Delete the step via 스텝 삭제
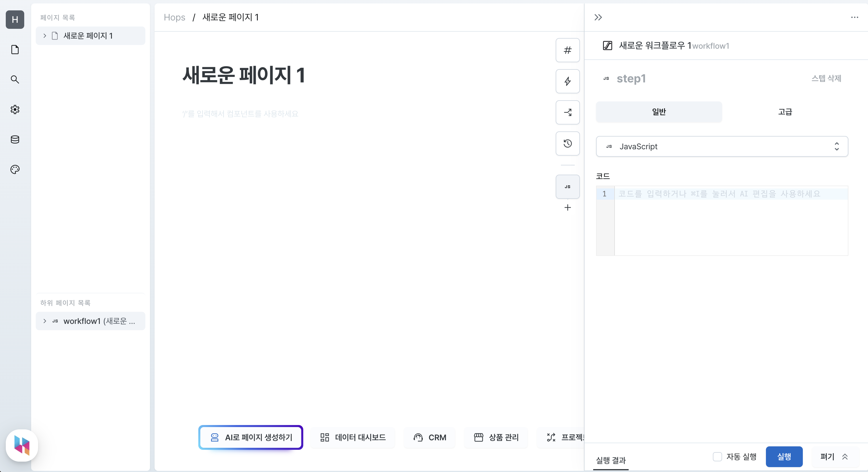This screenshot has height=472, width=868. click(826, 78)
